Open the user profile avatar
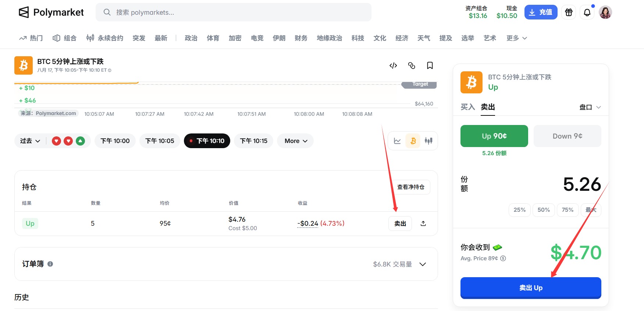The width and height of the screenshot is (644, 311). 605,12
